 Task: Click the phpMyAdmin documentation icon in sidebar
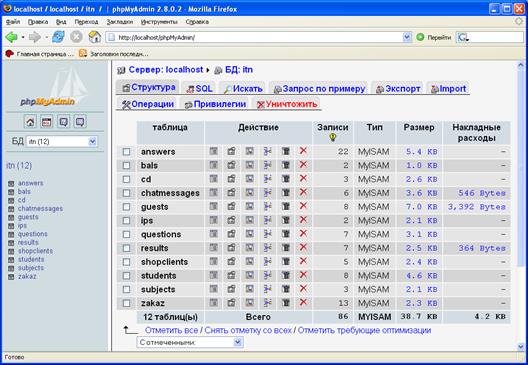63,122
